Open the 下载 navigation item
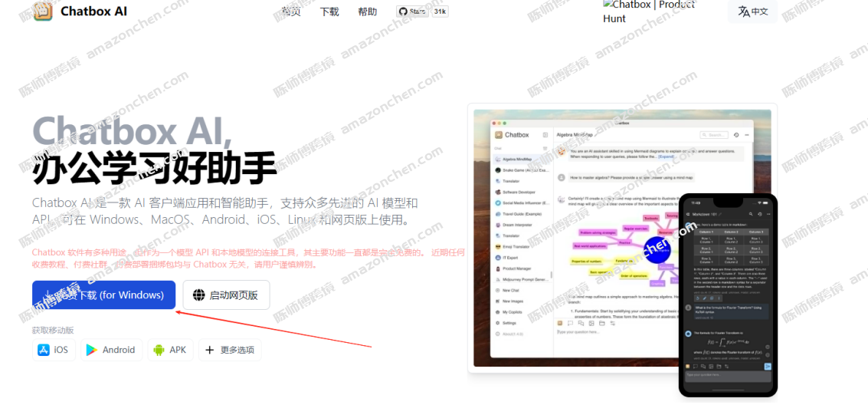This screenshot has height=405, width=868. tap(329, 12)
